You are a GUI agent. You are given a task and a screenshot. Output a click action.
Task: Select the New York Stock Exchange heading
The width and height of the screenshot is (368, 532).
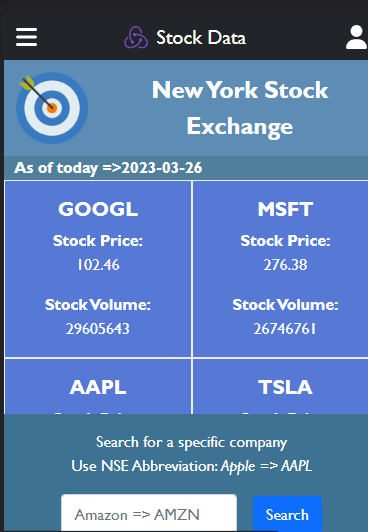pos(240,108)
